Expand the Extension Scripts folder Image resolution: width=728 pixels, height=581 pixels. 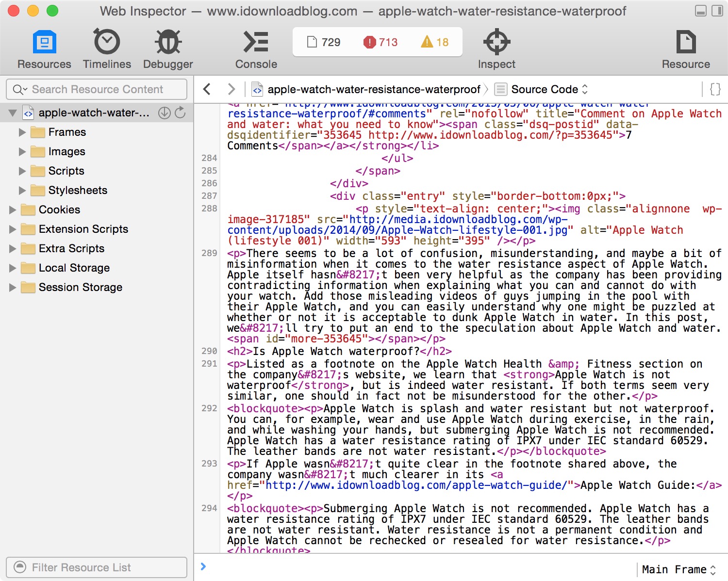(x=13, y=229)
